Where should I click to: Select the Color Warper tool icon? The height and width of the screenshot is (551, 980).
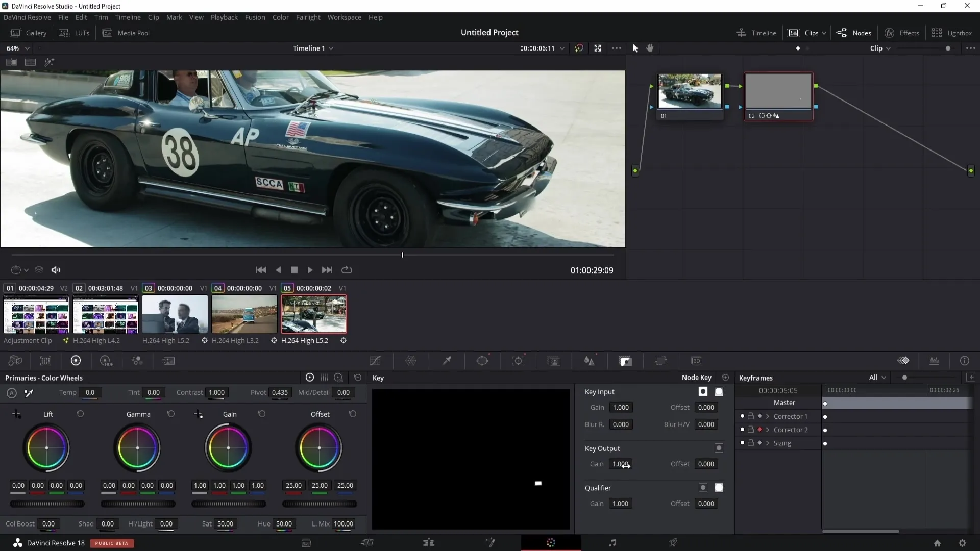tap(411, 361)
